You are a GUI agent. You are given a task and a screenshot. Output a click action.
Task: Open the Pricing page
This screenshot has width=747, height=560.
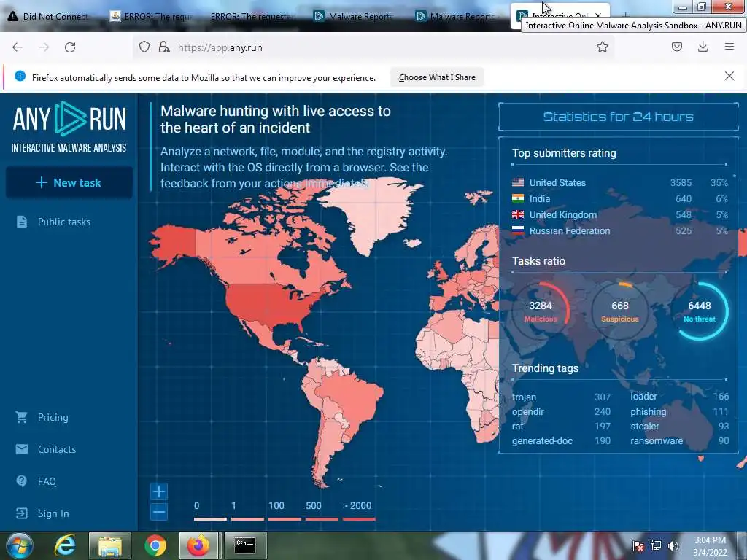click(53, 417)
